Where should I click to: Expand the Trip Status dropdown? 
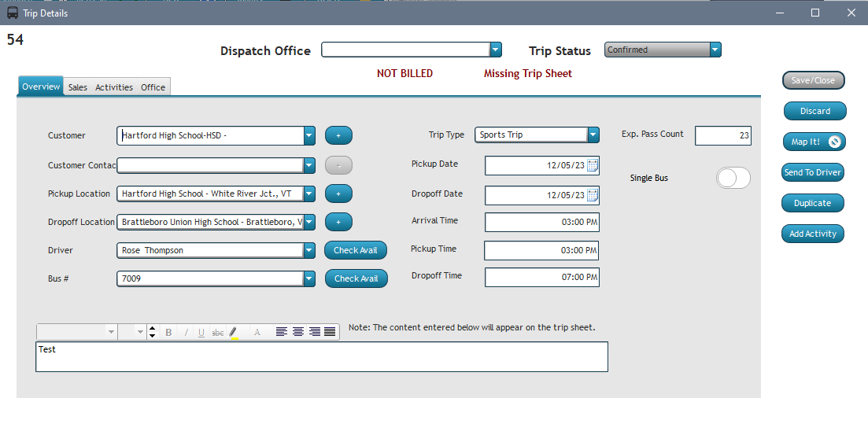(715, 50)
